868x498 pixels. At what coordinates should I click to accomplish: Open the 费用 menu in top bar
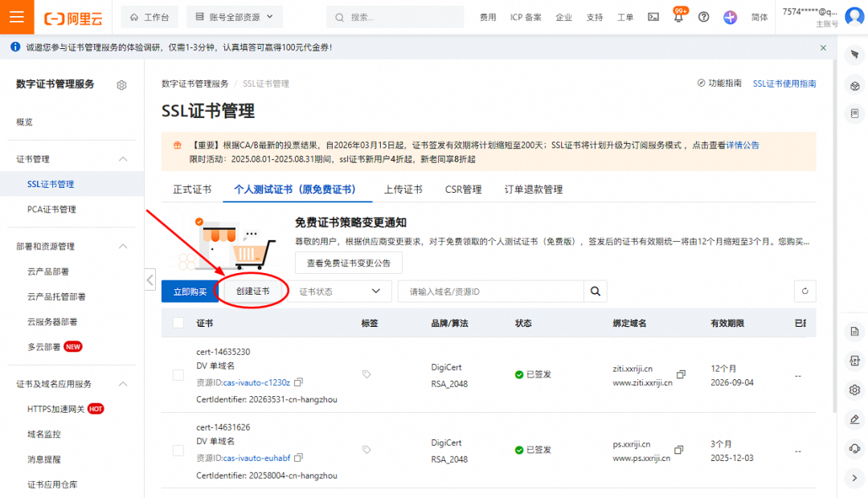point(488,17)
